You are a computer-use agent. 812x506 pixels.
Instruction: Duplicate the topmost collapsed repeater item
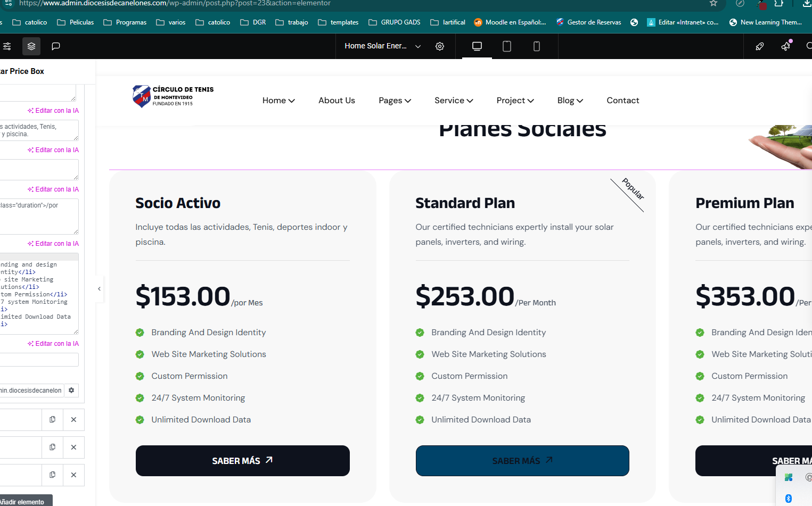point(52,419)
